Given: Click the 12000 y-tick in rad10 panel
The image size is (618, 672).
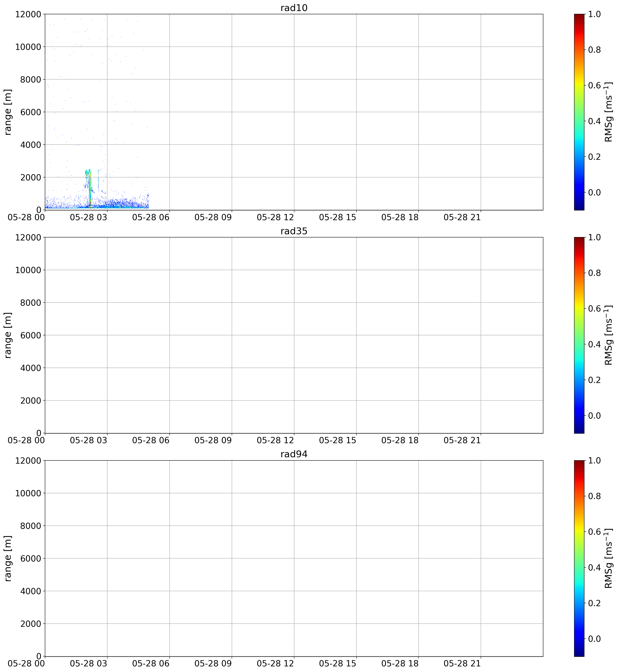Looking at the screenshot, I should (x=28, y=14).
